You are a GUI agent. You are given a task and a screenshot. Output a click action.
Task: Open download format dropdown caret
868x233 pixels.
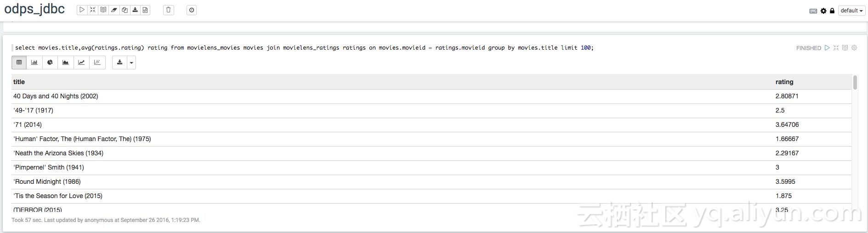click(x=131, y=63)
